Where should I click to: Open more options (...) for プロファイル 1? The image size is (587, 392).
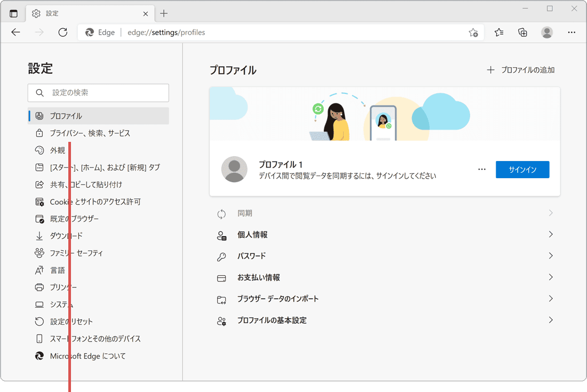pyautogui.click(x=482, y=169)
